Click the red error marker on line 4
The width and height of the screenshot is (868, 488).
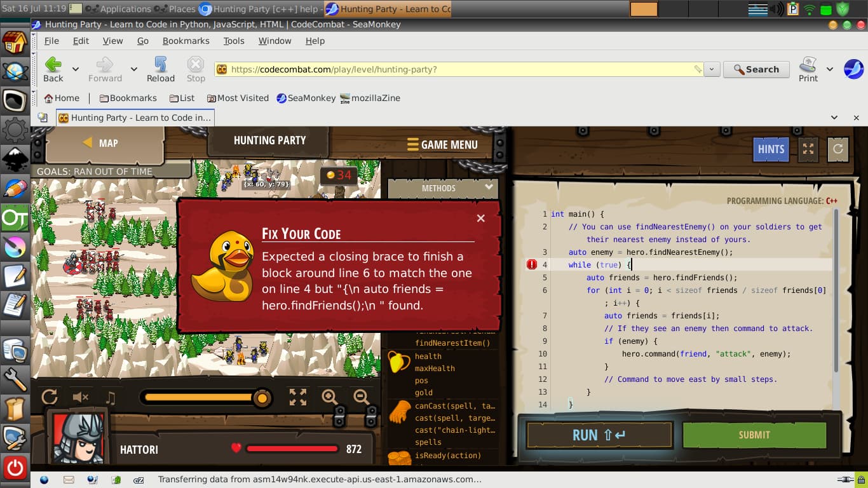[532, 265]
